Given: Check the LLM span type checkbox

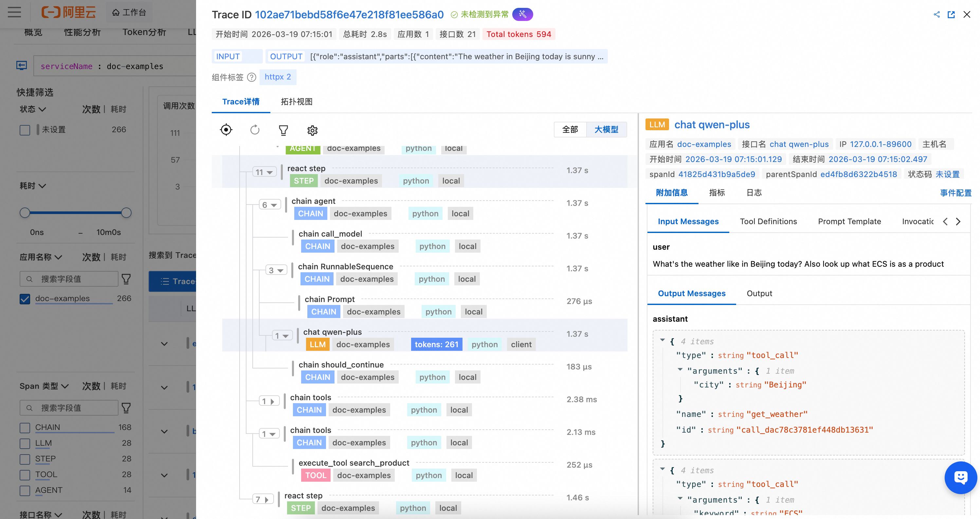Looking at the screenshot, I should [x=25, y=443].
